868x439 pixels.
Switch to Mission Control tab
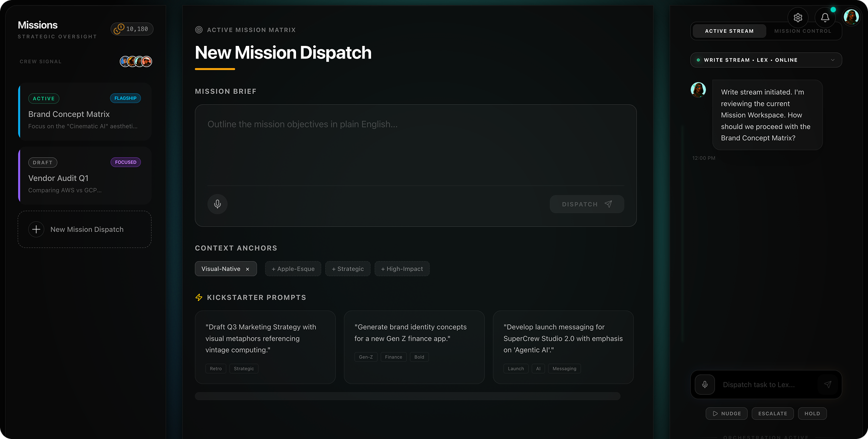tap(803, 31)
